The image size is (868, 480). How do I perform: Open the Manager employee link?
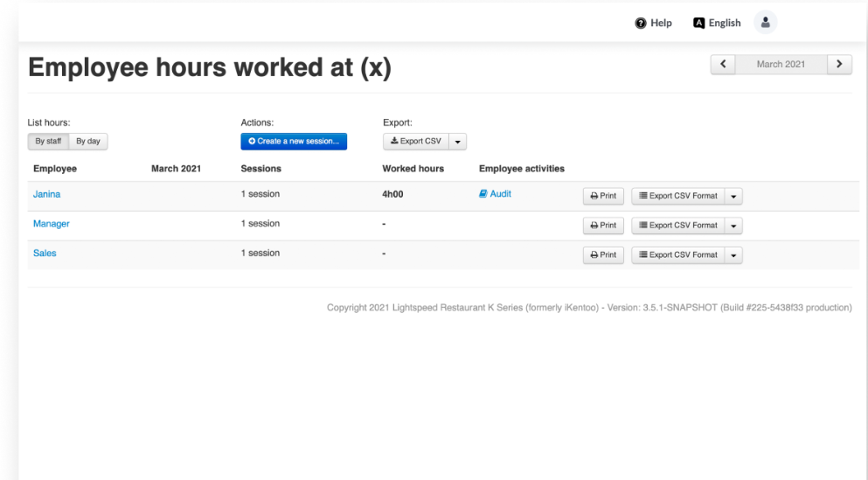pyautogui.click(x=51, y=224)
